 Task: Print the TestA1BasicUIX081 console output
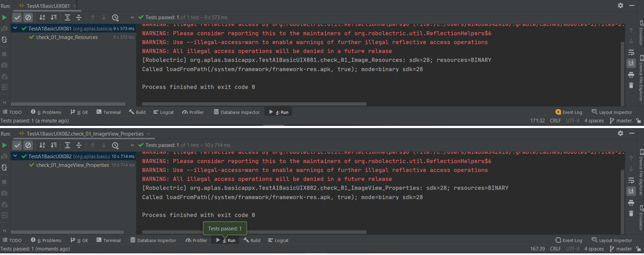point(631,74)
